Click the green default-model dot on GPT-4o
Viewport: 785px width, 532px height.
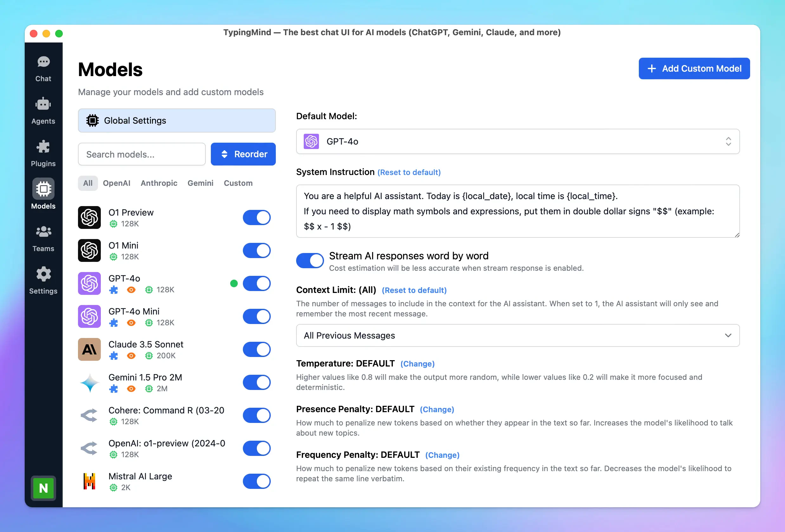tap(234, 283)
